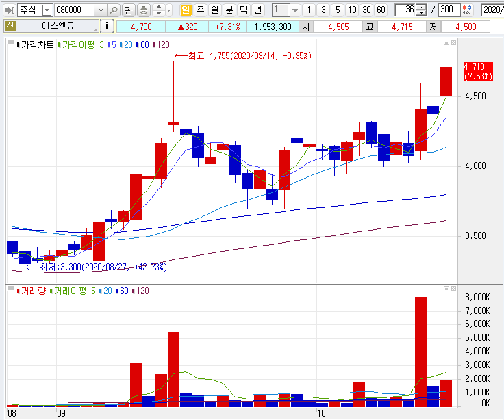The image size is (504, 420).
Task: Click the 120-day moving average legend in price chart
Action: [161, 44]
